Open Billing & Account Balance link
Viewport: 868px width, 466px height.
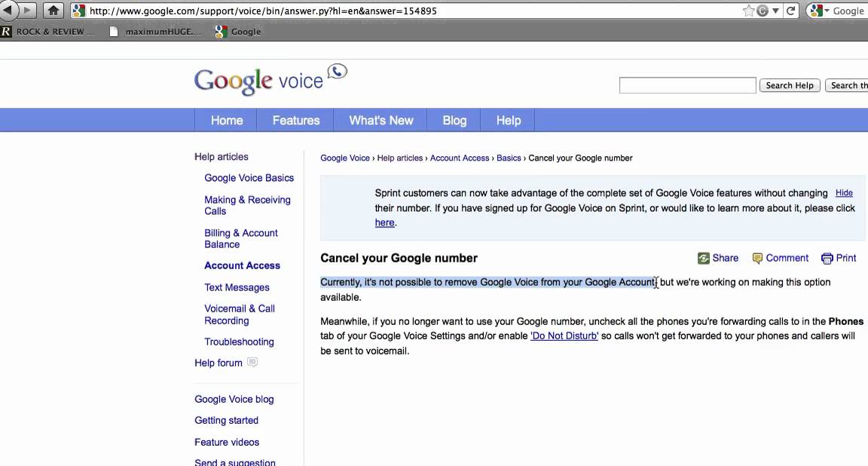[x=241, y=238]
